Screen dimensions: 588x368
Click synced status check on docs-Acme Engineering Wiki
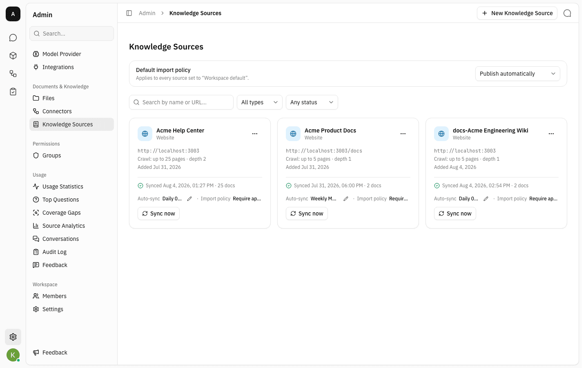(437, 186)
